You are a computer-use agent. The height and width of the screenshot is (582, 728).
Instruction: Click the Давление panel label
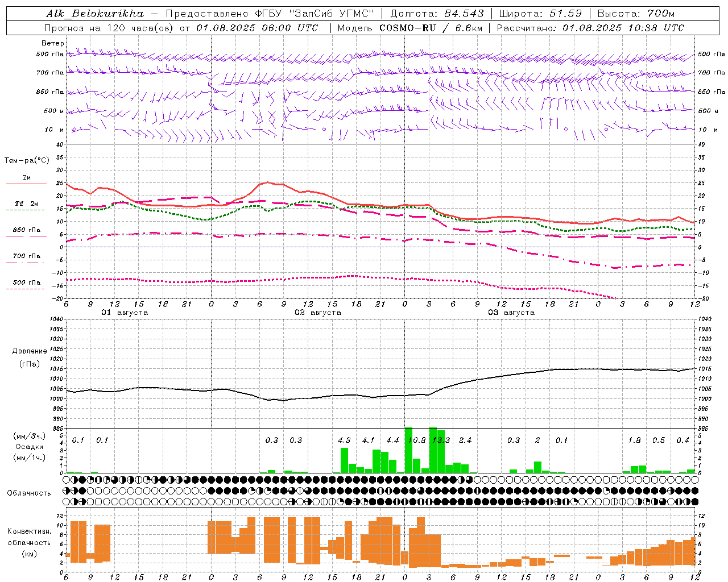[30, 351]
